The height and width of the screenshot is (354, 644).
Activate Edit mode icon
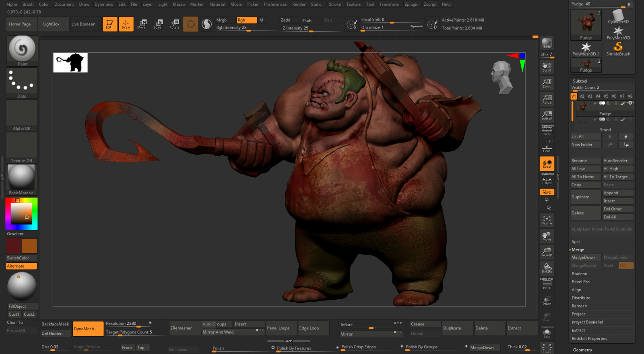tap(109, 24)
